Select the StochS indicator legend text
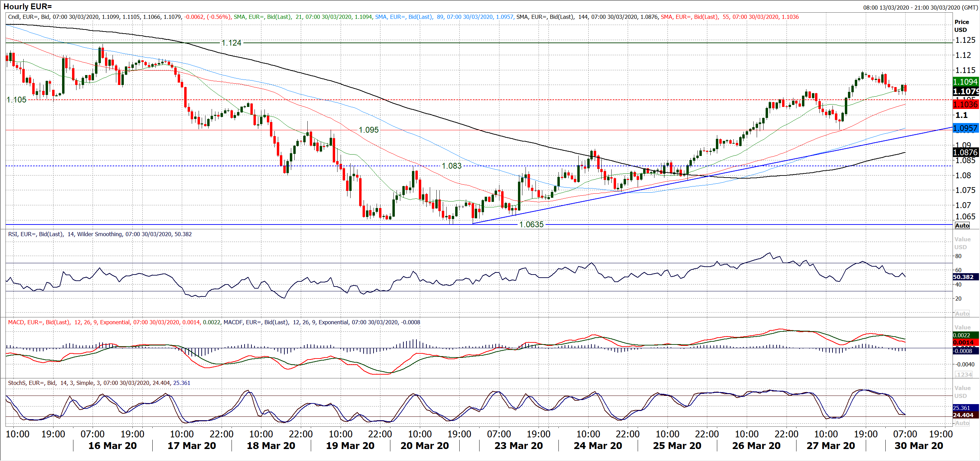This screenshot has width=980, height=461. (99, 383)
